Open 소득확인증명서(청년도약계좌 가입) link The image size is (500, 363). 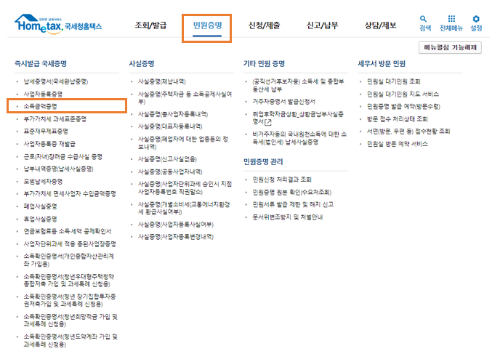pyautogui.click(x=70, y=340)
